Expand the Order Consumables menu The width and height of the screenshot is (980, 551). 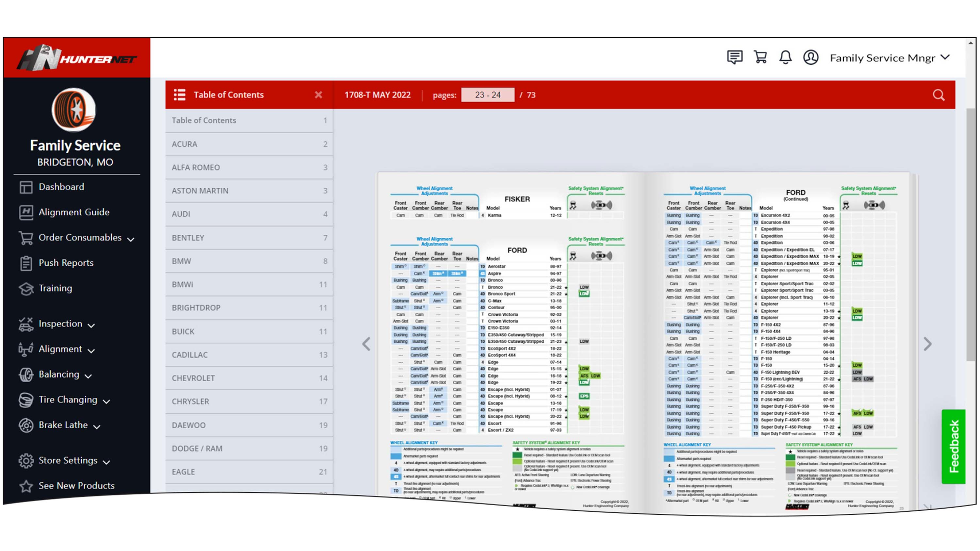(x=131, y=238)
